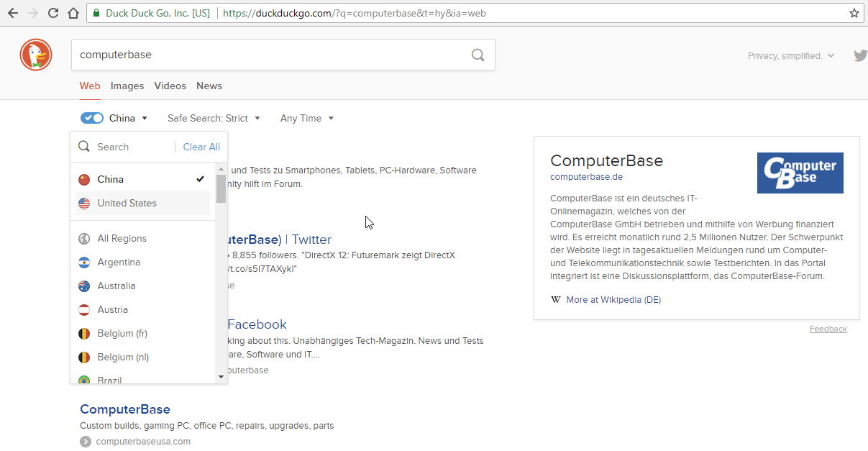
Task: Select All Regions in region list
Action: pyautogui.click(x=144, y=238)
